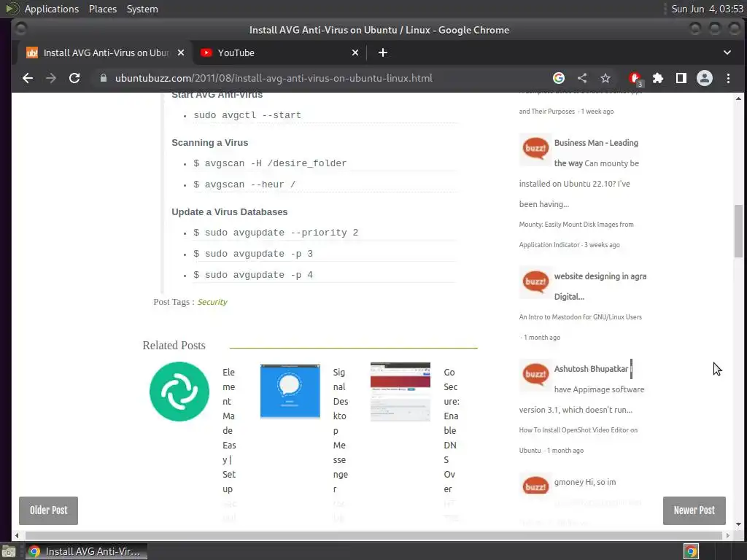The width and height of the screenshot is (747, 560).
Task: Click the Ashutosh Bhupatkar commenter name
Action: click(591, 369)
